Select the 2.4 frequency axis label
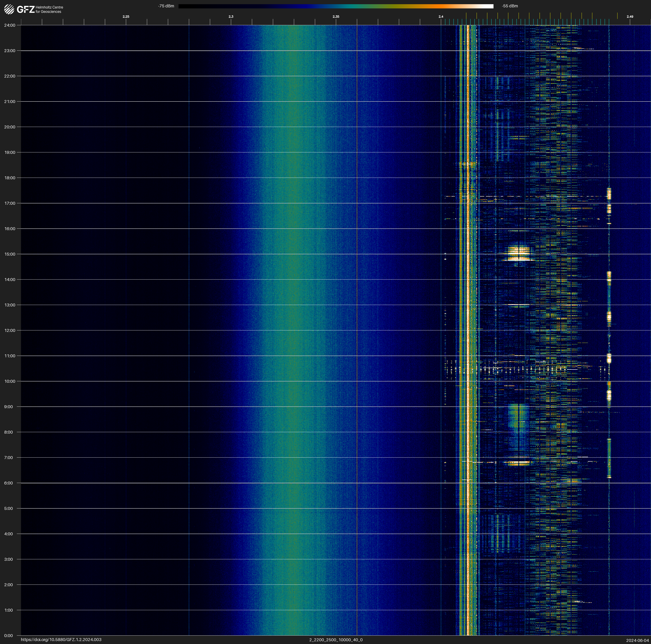Viewport: 651px width, 644px height. [441, 17]
